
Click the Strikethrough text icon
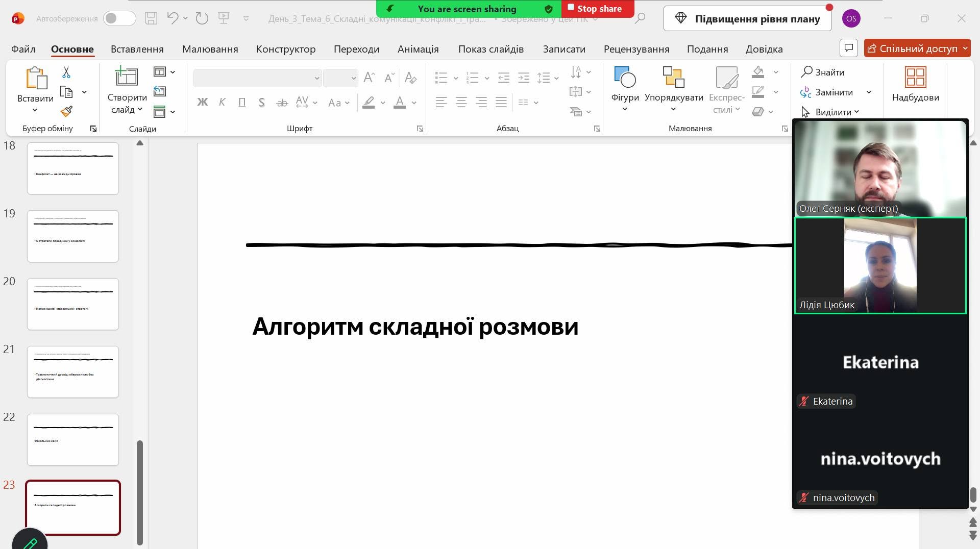[x=282, y=103]
